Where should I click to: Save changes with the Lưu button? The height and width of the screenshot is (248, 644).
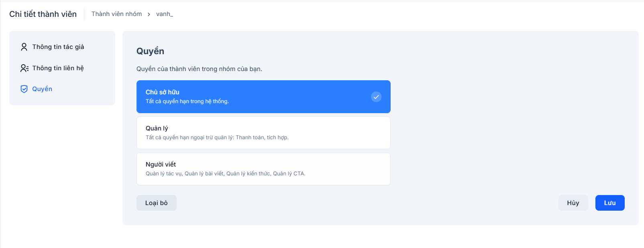click(610, 203)
